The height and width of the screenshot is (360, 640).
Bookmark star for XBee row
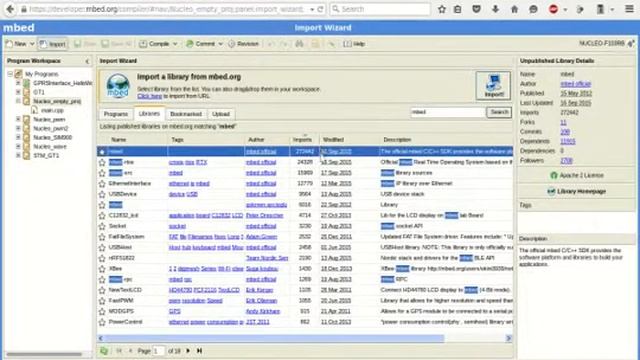[102, 269]
